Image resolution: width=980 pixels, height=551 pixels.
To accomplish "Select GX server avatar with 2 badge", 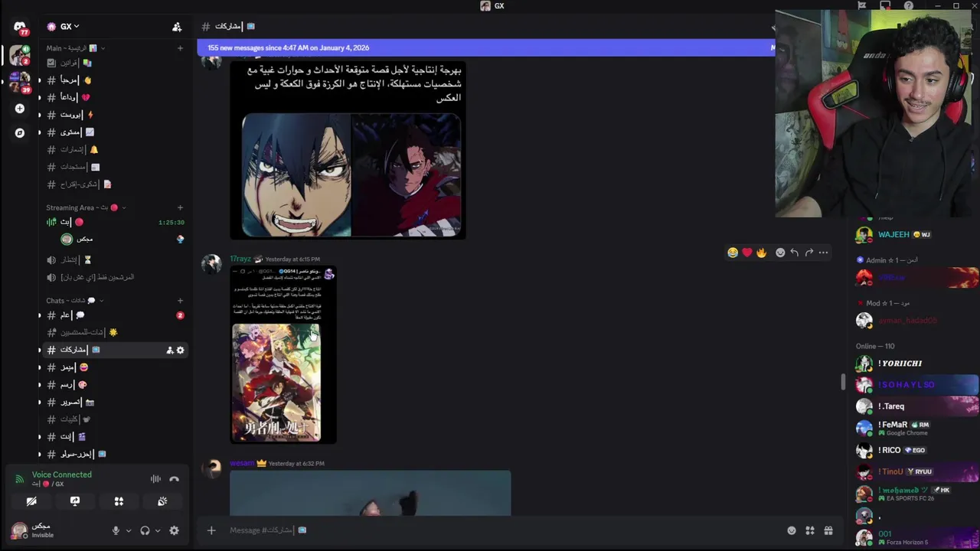I will tap(20, 55).
